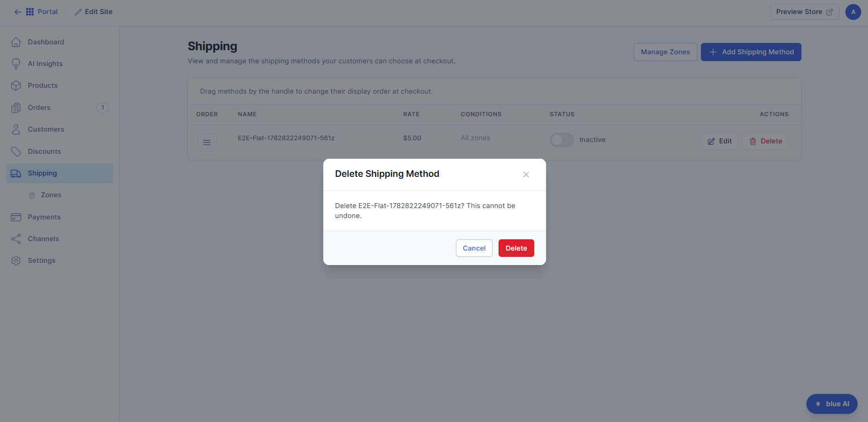Click the E2E-Flat-1782822249071-561z name cell
This screenshot has width=868, height=422.
tap(286, 138)
